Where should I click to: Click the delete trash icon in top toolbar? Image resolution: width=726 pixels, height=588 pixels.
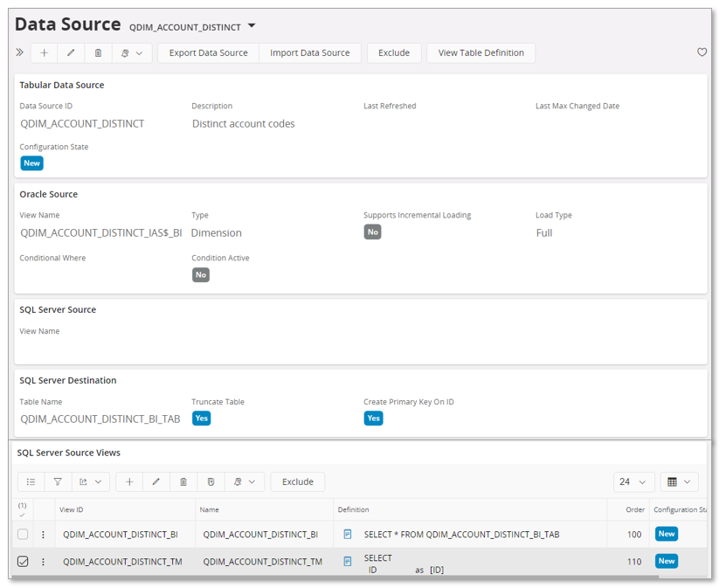[x=98, y=53]
